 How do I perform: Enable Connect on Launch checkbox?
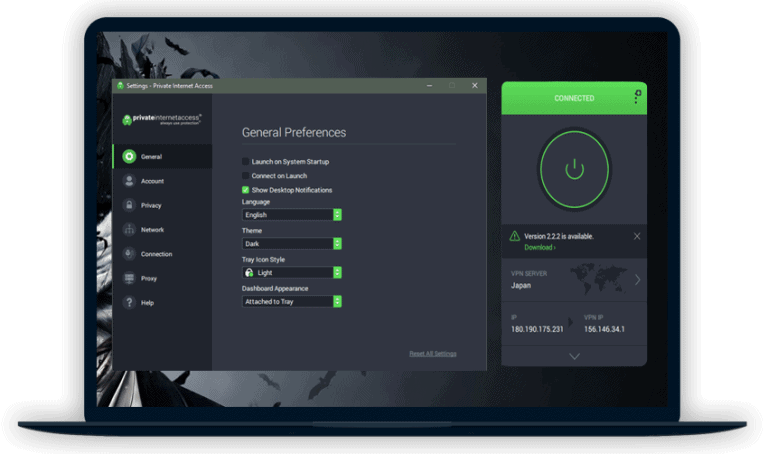(245, 175)
